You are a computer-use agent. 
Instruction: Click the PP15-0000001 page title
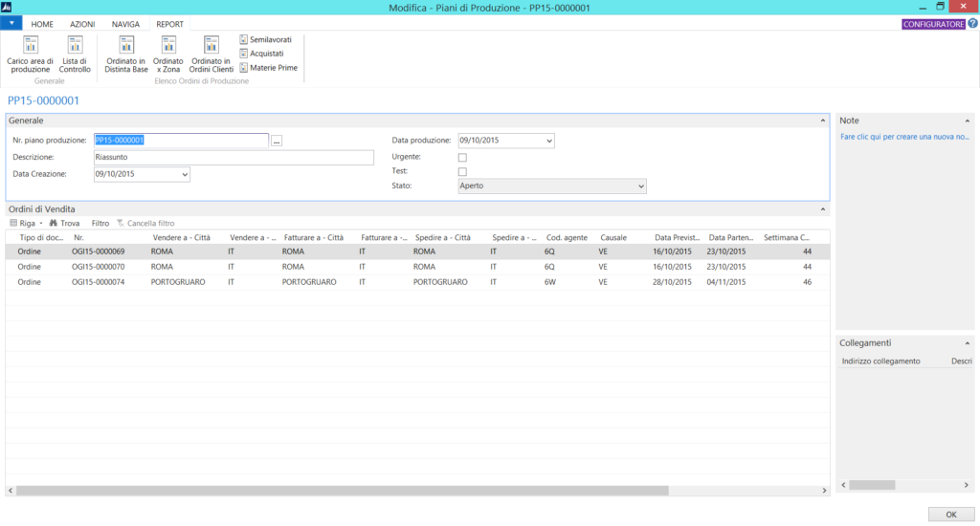(43, 100)
